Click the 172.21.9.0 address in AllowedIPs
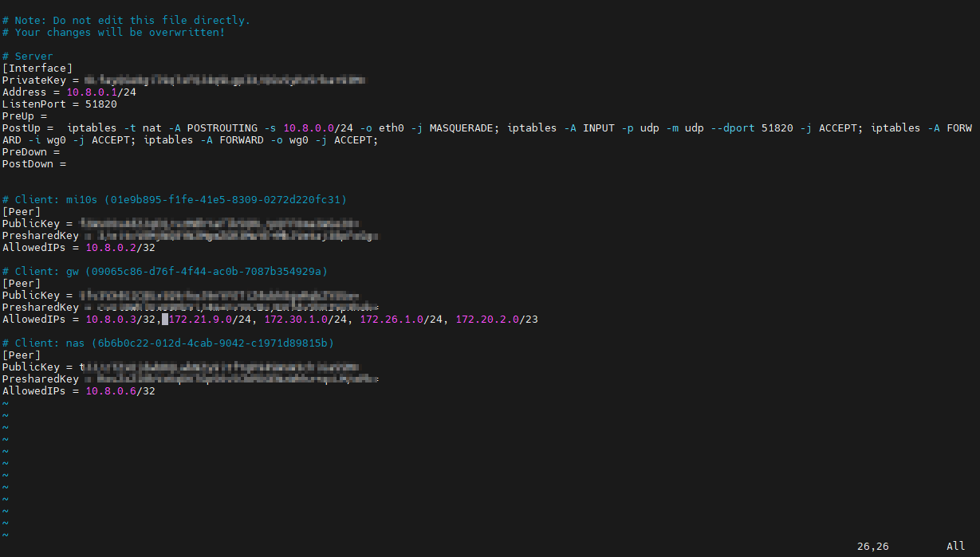This screenshot has width=980, height=557. pos(200,320)
